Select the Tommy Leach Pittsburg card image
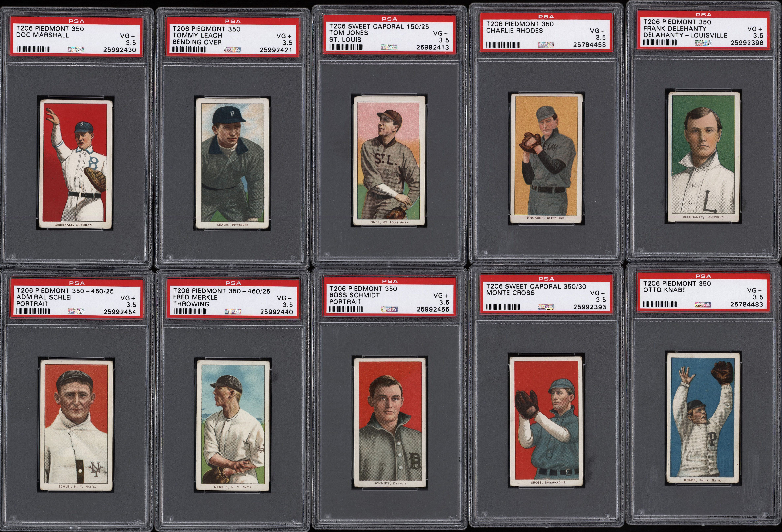This screenshot has width=782, height=532. click(x=232, y=163)
